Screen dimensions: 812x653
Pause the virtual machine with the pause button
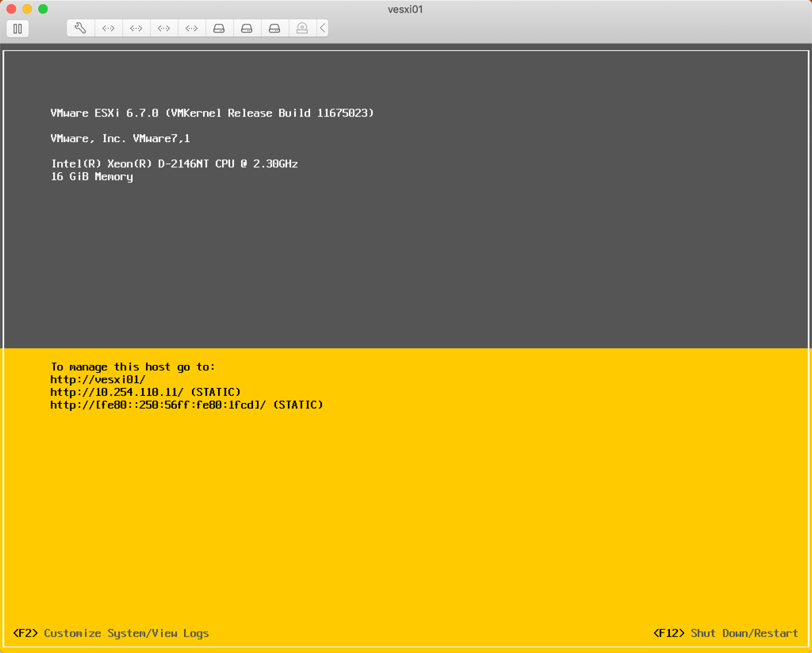point(17,29)
